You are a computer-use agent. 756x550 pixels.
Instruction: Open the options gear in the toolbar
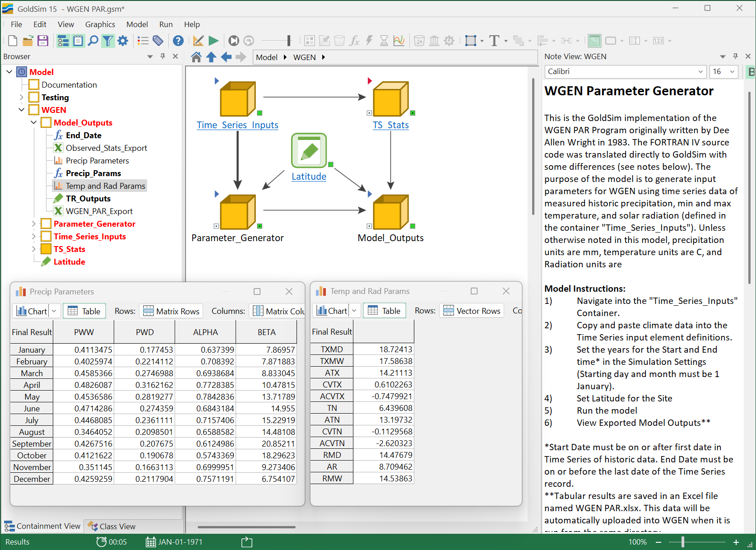click(123, 41)
